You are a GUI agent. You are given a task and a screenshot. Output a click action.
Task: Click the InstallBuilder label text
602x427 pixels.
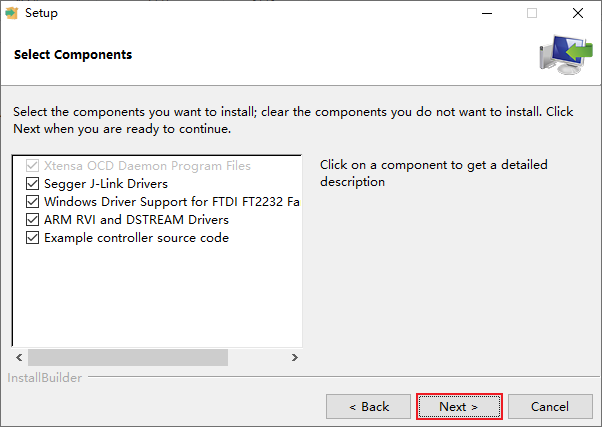pyautogui.click(x=45, y=378)
